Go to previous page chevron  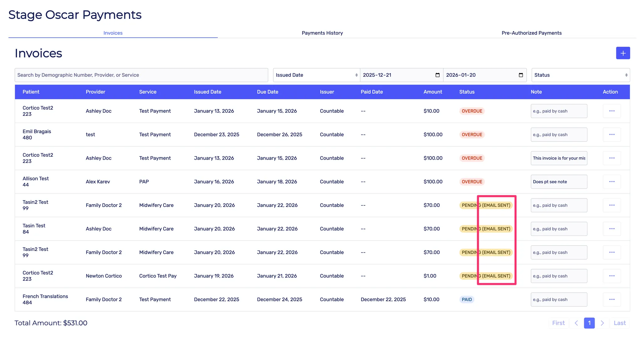click(576, 323)
